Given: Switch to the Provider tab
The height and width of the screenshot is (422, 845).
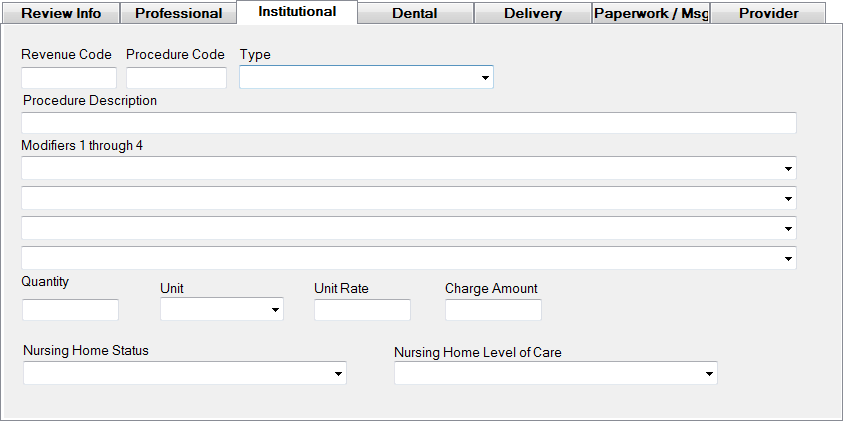Looking at the screenshot, I should tap(768, 14).
